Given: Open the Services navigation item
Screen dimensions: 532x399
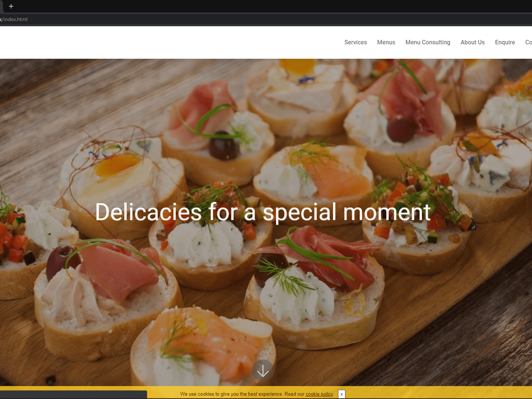Looking at the screenshot, I should pyautogui.click(x=355, y=42).
